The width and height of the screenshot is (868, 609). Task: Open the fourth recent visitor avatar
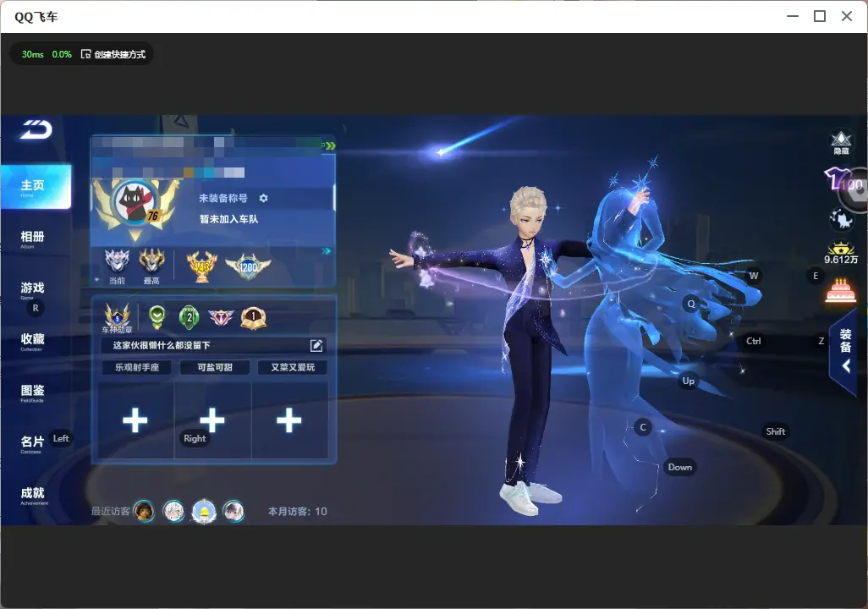(233, 511)
